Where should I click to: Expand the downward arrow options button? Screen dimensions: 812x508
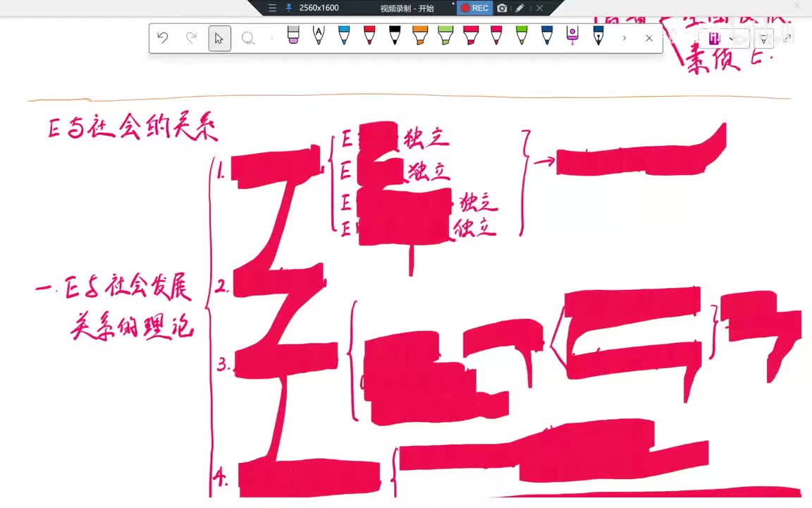[763, 38]
